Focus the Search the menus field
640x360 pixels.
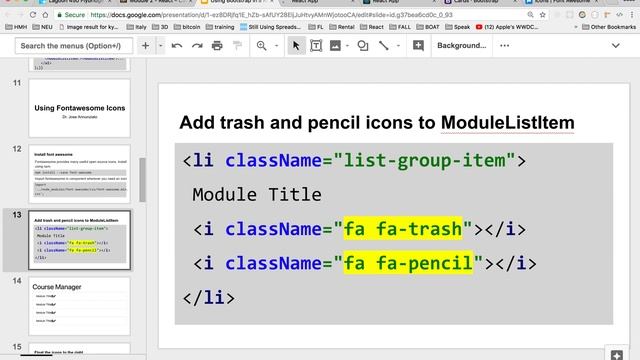[x=74, y=46]
